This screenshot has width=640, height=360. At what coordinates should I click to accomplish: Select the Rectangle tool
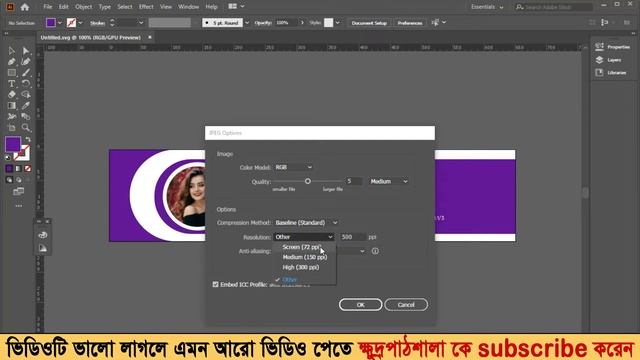point(11,73)
